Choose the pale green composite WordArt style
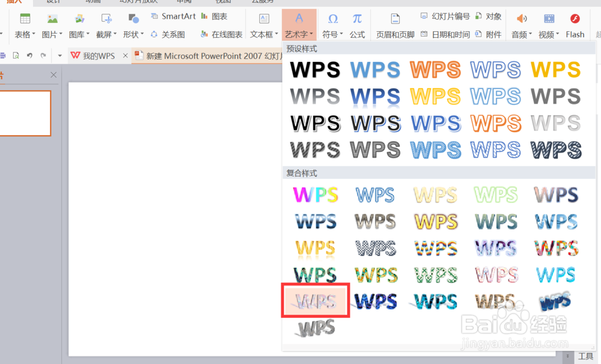Screen dimensions: 601x364 (496, 195)
